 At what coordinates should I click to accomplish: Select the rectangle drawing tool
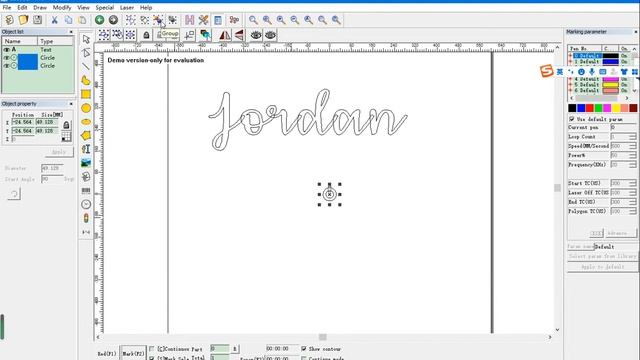point(86,94)
